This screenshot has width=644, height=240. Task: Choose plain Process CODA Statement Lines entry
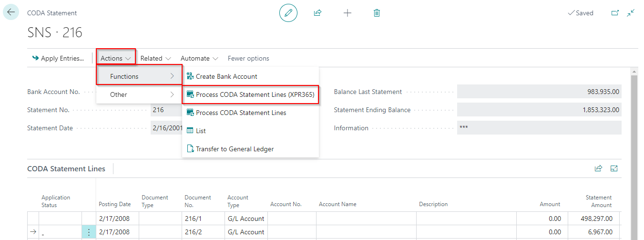250,113
